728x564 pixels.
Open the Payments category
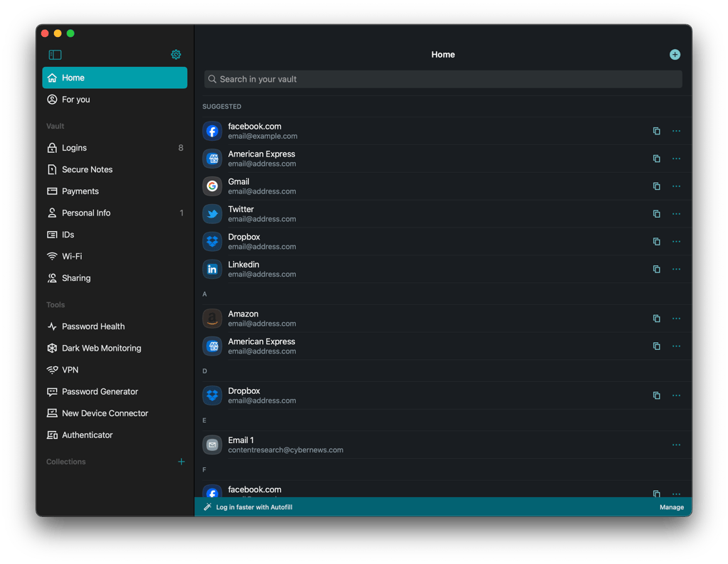[x=114, y=191]
